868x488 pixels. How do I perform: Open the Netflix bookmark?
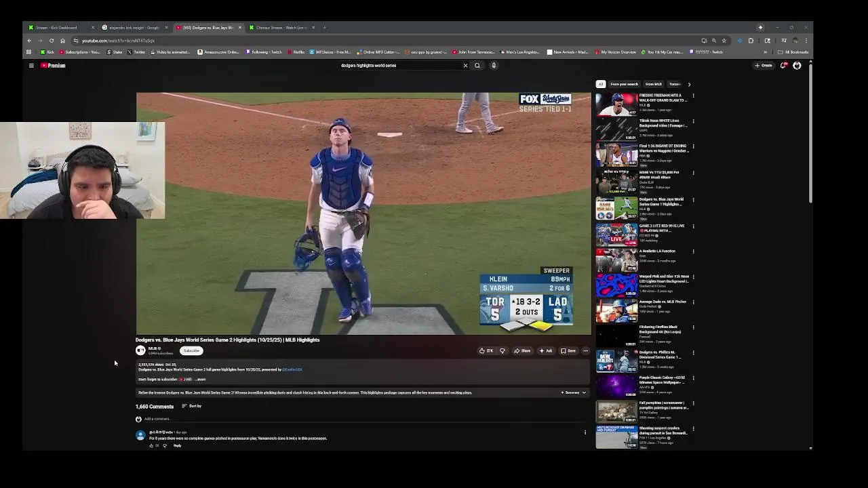296,52
